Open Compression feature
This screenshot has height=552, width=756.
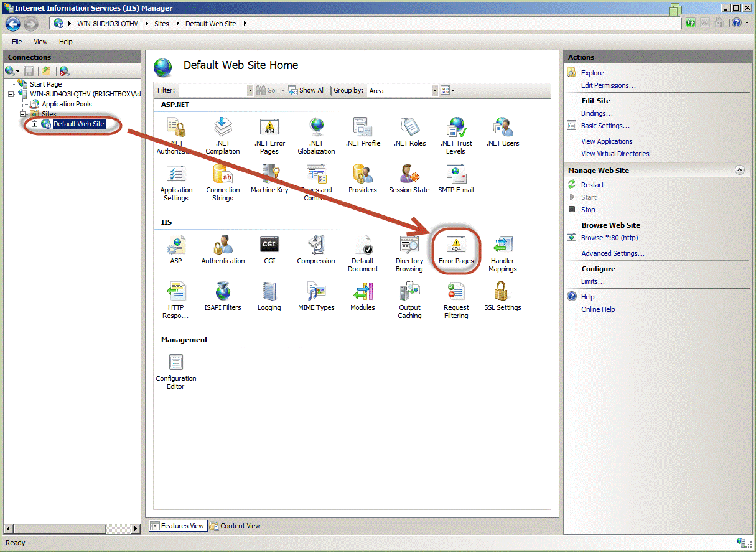(x=316, y=250)
